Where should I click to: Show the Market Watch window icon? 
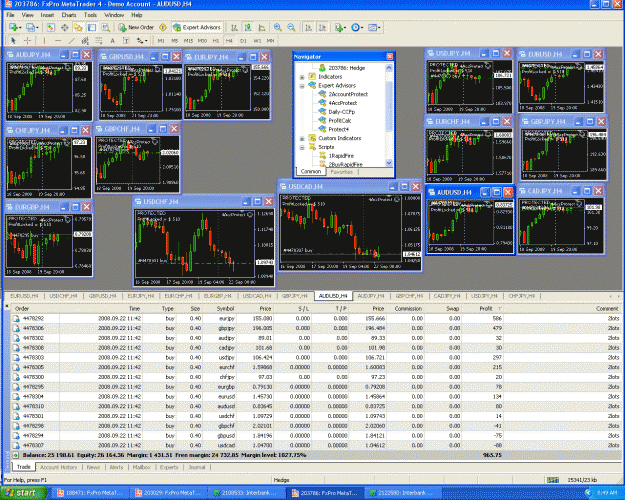tap(50, 28)
